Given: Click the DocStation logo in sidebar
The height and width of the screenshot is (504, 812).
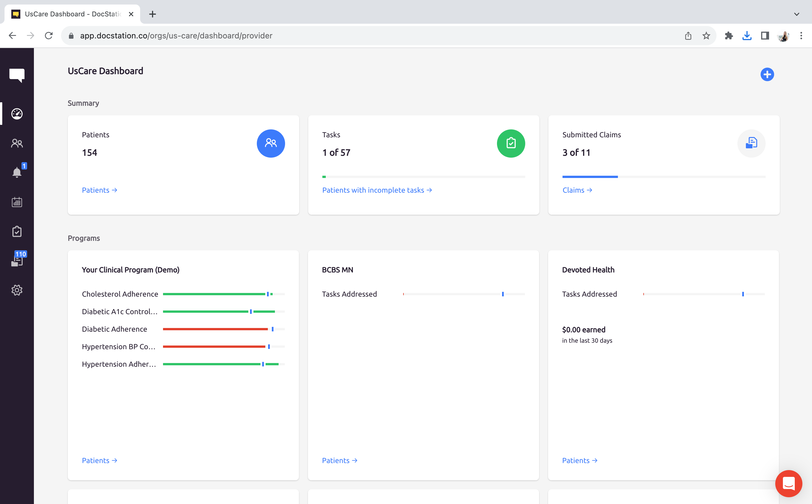Looking at the screenshot, I should (17, 75).
